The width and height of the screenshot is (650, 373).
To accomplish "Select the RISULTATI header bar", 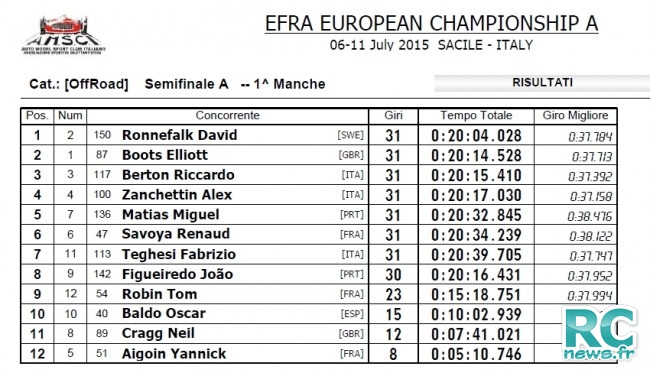I will pyautogui.click(x=542, y=83).
